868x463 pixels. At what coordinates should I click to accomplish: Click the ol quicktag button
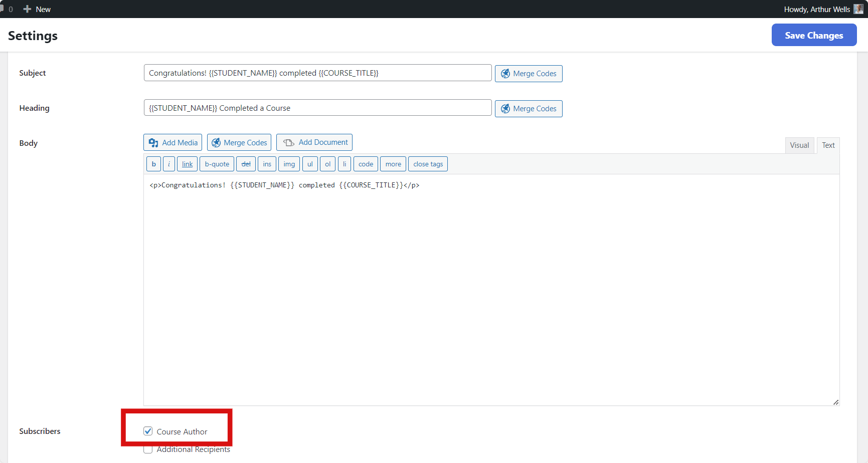click(327, 164)
